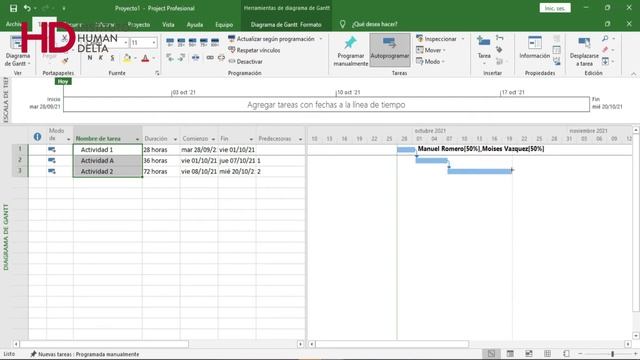Viewport: 640px width, 360px height.
Task: Switch to team planner view in status bar
Action: pyautogui.click(x=529, y=353)
